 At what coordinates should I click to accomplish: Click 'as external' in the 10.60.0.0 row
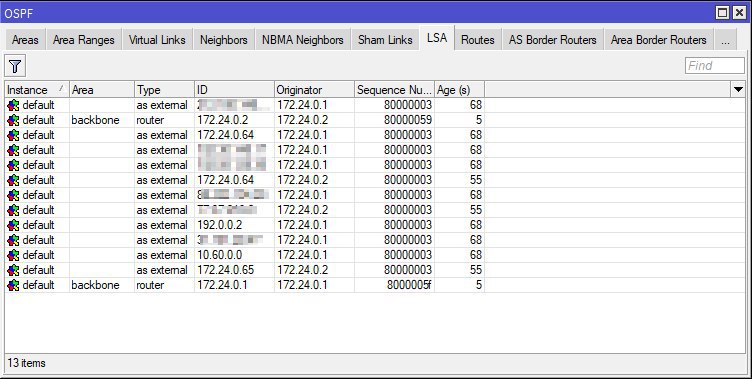[x=162, y=255]
